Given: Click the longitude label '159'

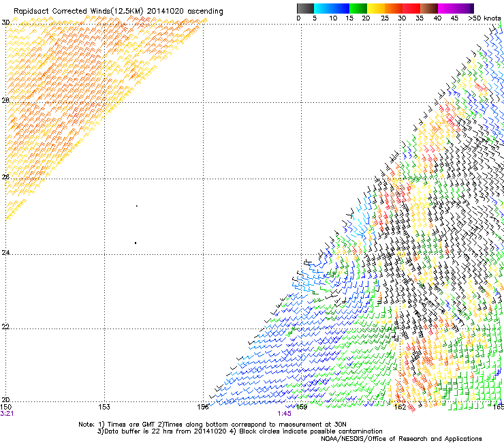Looking at the screenshot, I should click(302, 407).
